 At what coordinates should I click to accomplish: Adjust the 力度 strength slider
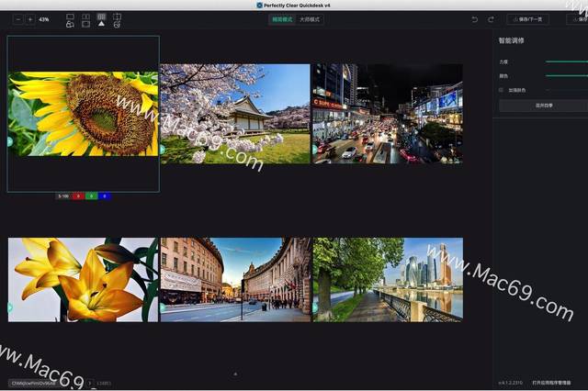[567, 61]
